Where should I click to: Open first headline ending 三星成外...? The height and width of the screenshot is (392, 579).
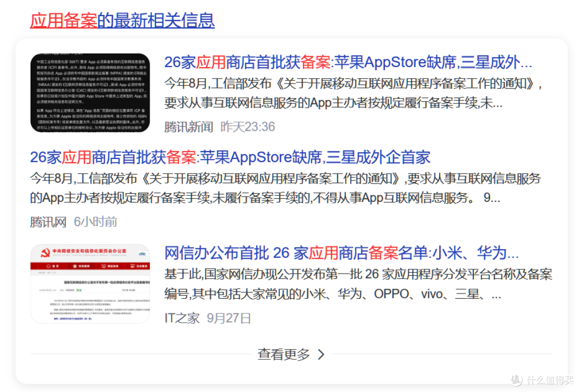[348, 62]
